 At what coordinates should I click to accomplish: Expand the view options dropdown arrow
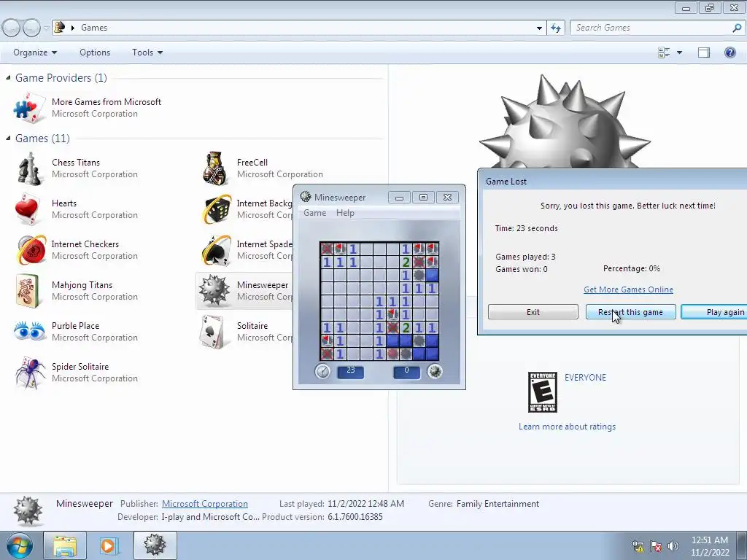pos(679,52)
